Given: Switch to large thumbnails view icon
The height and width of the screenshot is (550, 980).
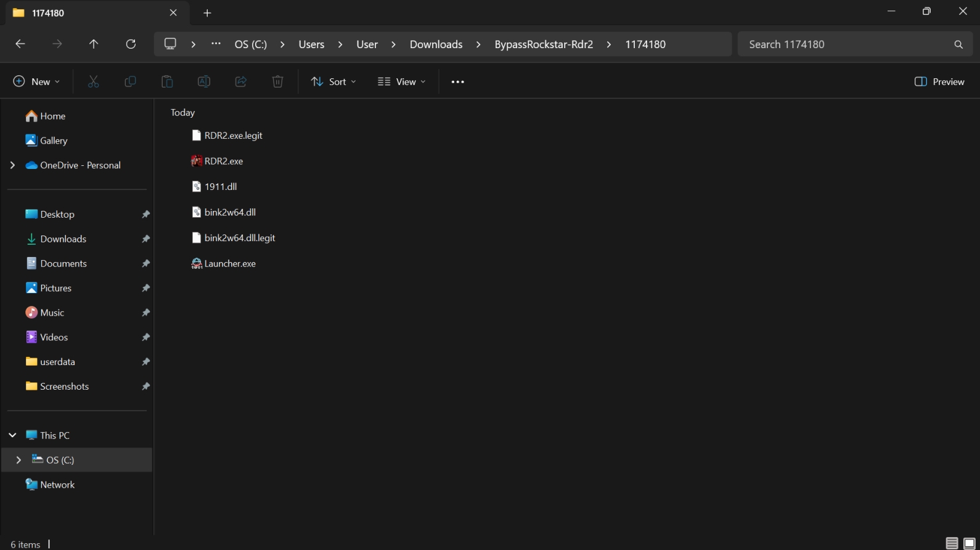Looking at the screenshot, I should pyautogui.click(x=970, y=543).
